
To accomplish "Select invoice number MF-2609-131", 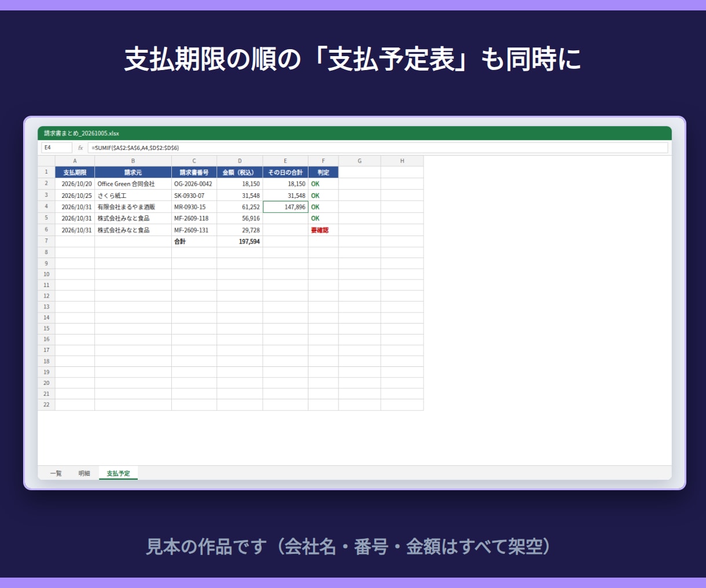I will [x=194, y=230].
